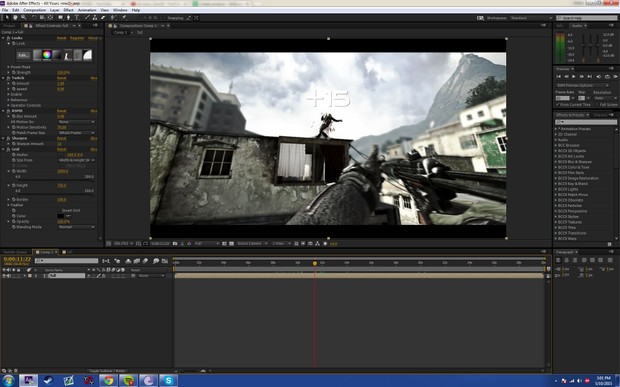Toggle audio mute in Preview panel
This screenshot has width=620, height=387.
click(x=598, y=77)
